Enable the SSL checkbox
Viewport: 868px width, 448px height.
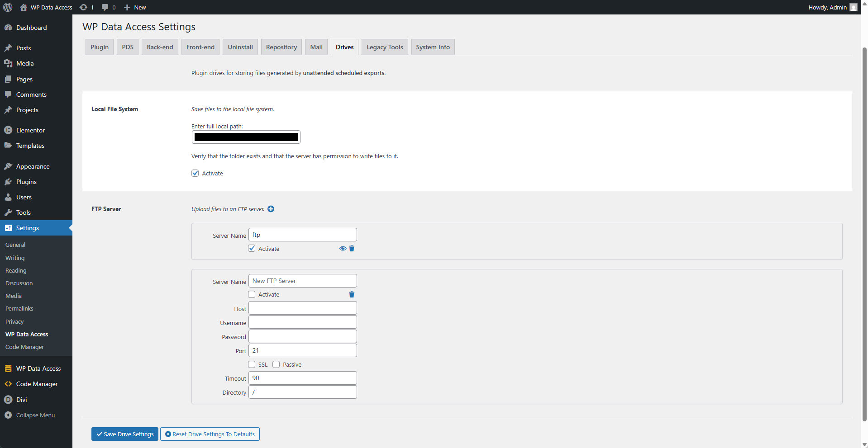coord(252,364)
